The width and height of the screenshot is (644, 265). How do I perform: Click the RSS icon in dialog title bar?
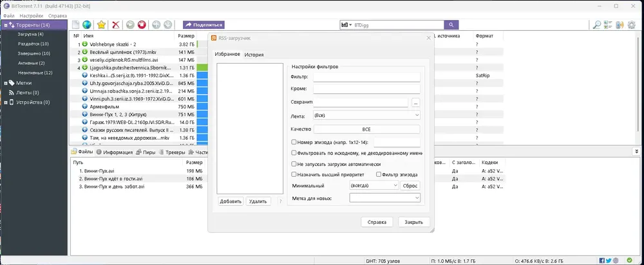coord(214,38)
